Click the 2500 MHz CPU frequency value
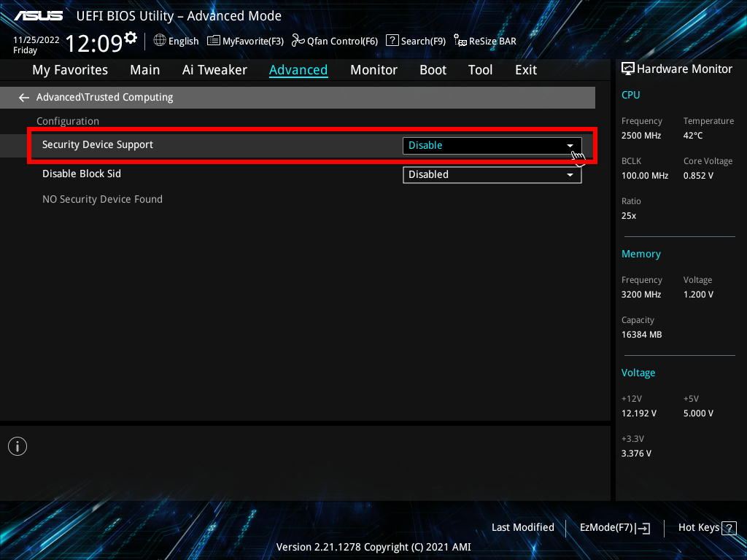Image resolution: width=747 pixels, height=560 pixels. pyautogui.click(x=640, y=136)
